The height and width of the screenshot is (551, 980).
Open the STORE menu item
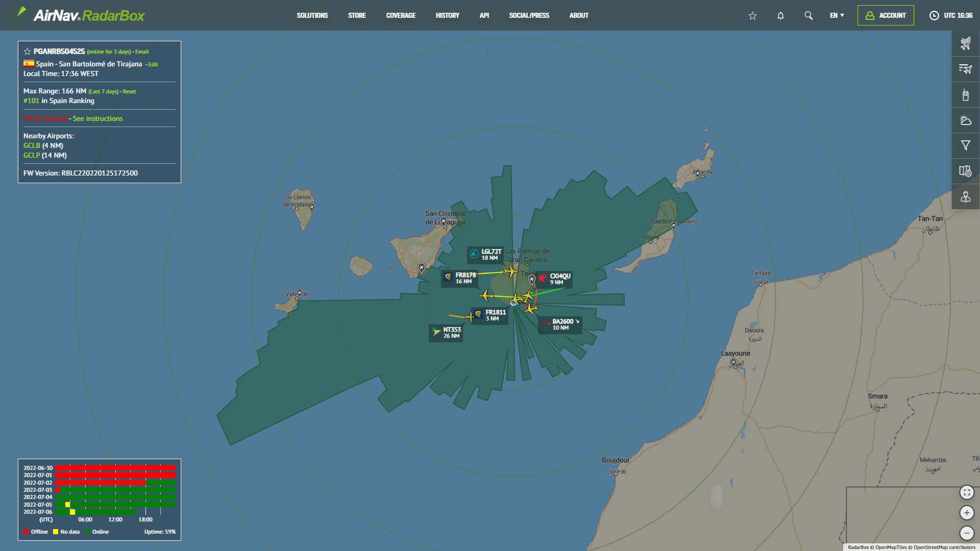coord(357,16)
